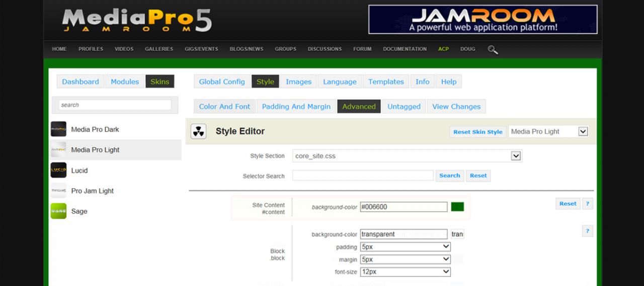Click the green background-color swatch
The width and height of the screenshot is (644, 286).
[x=457, y=207]
